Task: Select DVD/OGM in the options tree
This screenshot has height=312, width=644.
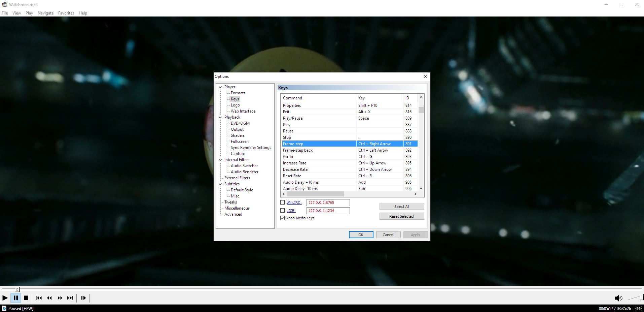Action: pyautogui.click(x=240, y=123)
